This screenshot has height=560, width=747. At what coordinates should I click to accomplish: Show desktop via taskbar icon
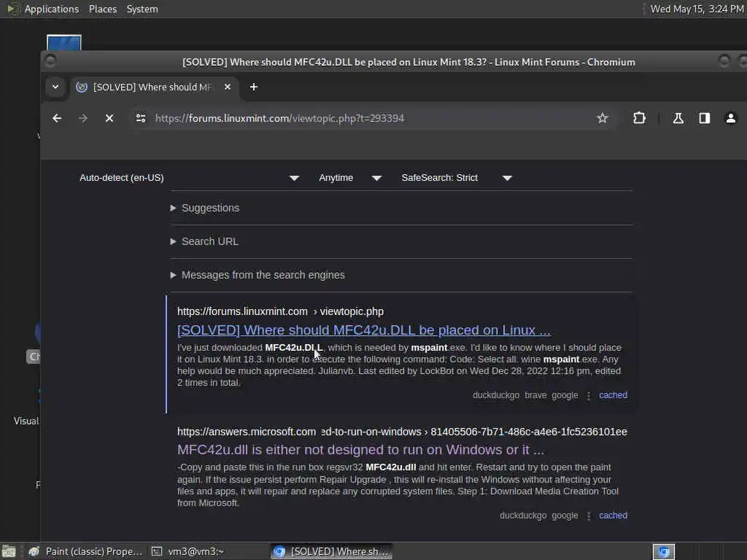[9, 551]
